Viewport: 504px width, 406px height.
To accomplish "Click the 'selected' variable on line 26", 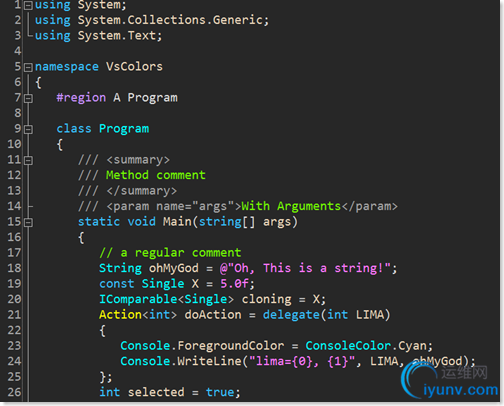I will (x=156, y=392).
